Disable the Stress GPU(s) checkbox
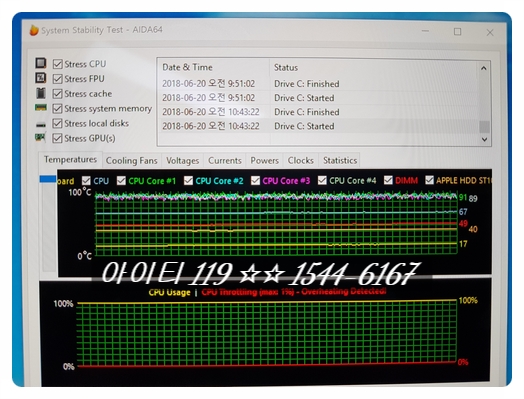 pos(57,138)
